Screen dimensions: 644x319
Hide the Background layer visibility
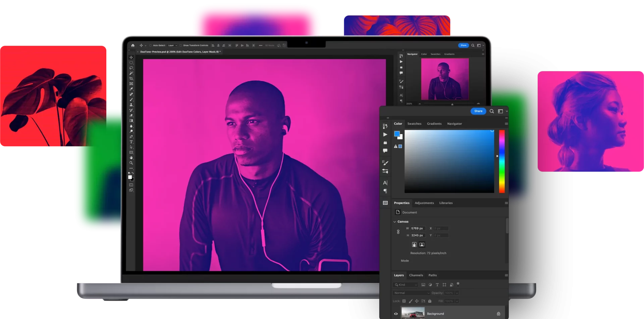tap(396, 314)
